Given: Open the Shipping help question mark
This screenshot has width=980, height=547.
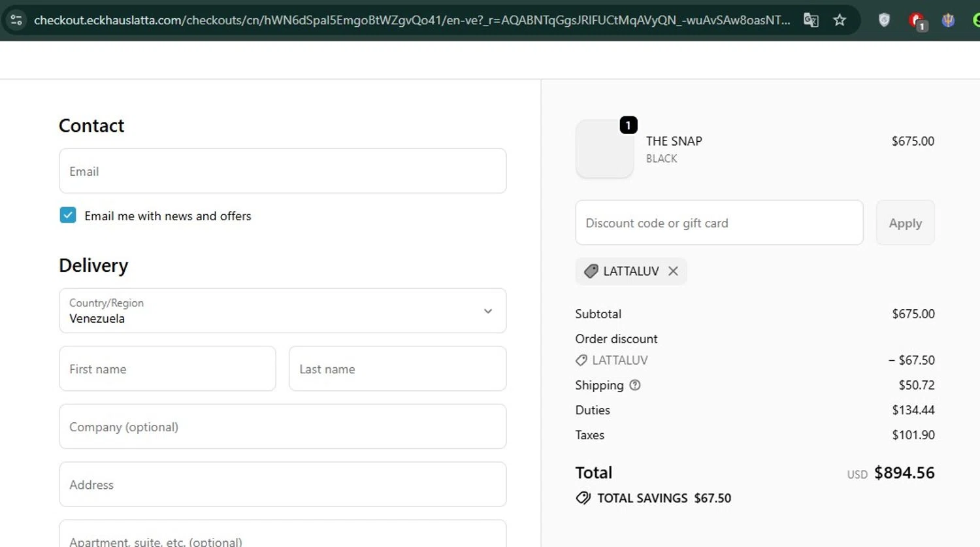Looking at the screenshot, I should [x=634, y=385].
